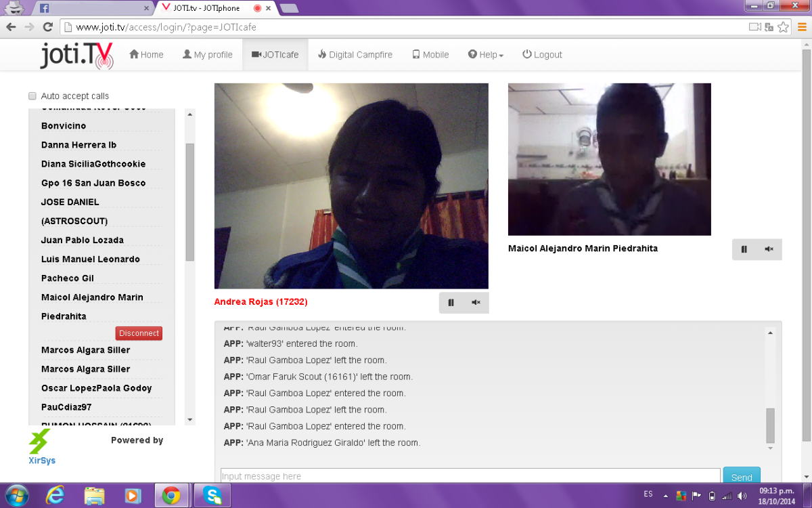Screen dimensions: 812x508
Task: Open Windows Media Player in taskbar
Action: pos(132,496)
